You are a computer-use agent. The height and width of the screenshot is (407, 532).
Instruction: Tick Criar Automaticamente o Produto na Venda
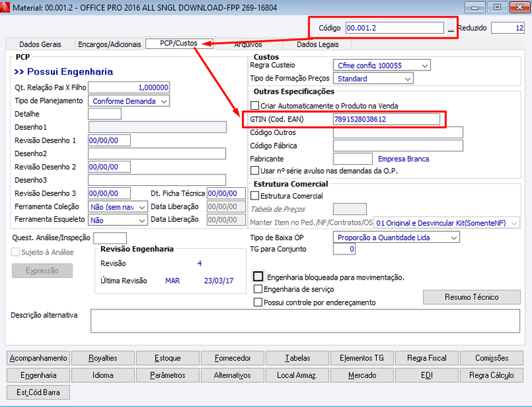255,106
